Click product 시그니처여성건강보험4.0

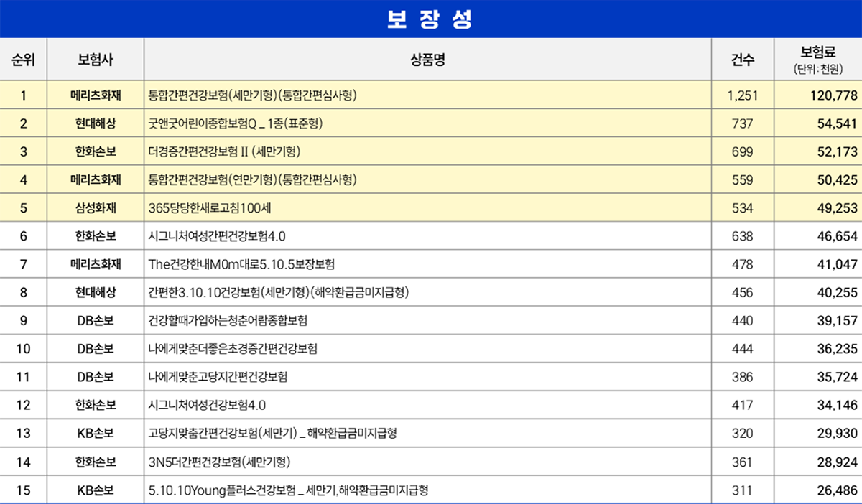[x=208, y=405]
